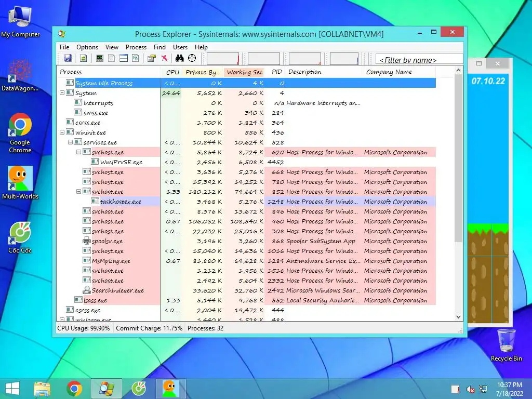
Task: Open the Process menu
Action: pyautogui.click(x=136, y=47)
